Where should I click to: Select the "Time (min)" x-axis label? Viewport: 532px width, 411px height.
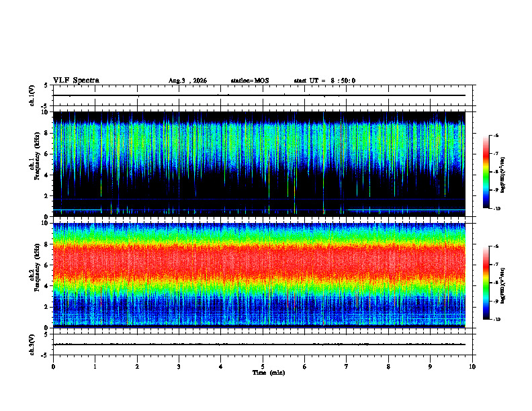coord(269,373)
